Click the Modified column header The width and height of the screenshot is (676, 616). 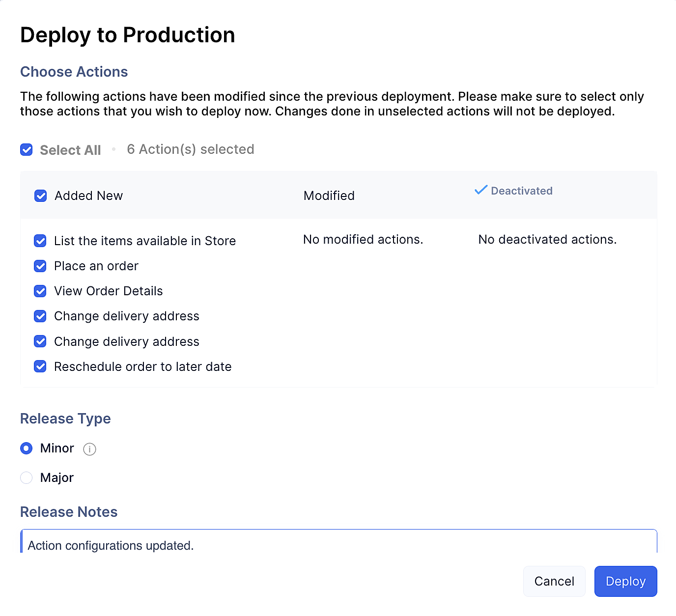pyautogui.click(x=329, y=196)
